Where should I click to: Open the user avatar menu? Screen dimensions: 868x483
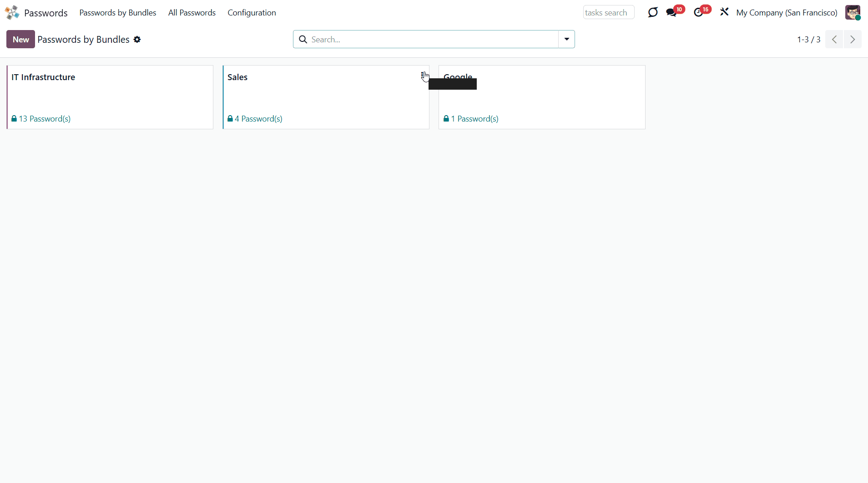click(853, 12)
